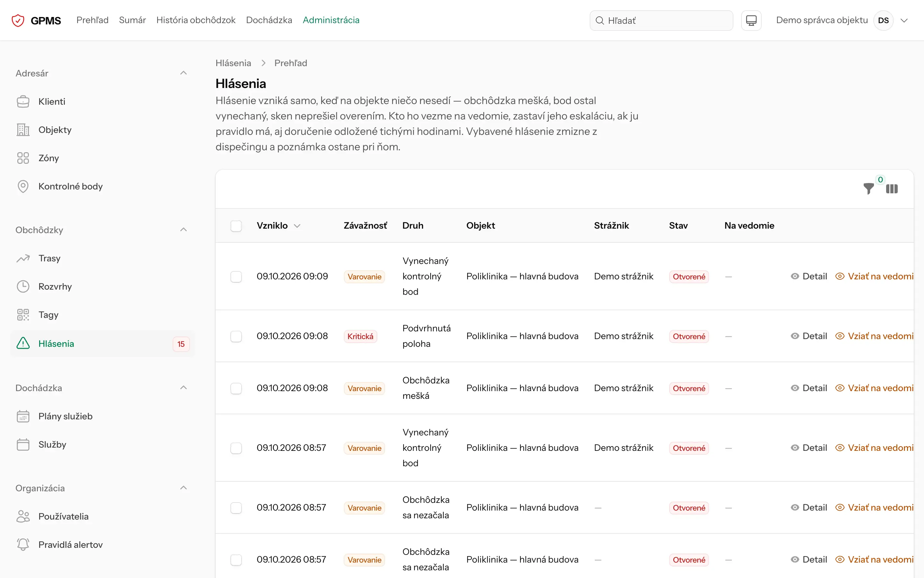924x578 pixels.
Task: Open the Klienti briefcase icon
Action: [23, 102]
